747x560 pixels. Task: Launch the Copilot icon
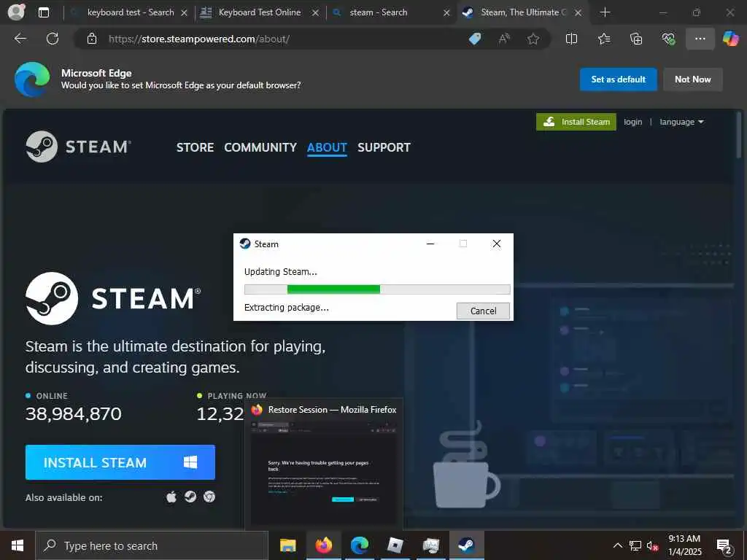pos(730,39)
